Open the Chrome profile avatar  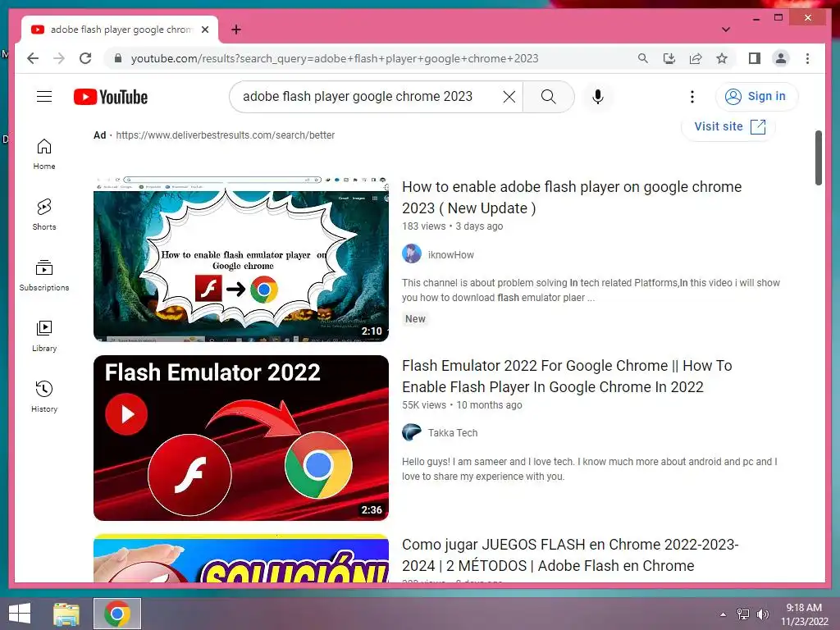point(781,58)
